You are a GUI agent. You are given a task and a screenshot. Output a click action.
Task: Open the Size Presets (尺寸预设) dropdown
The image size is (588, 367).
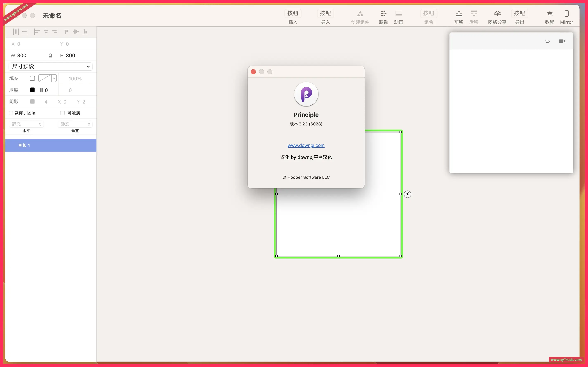pos(50,67)
